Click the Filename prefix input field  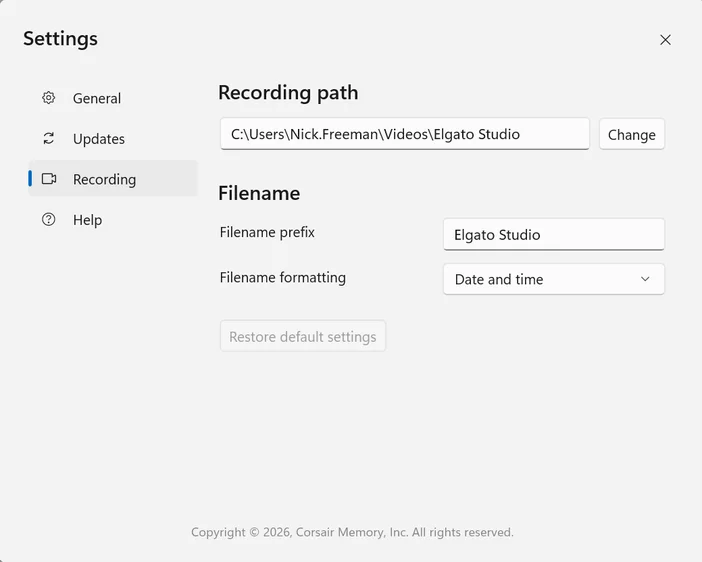coord(554,234)
